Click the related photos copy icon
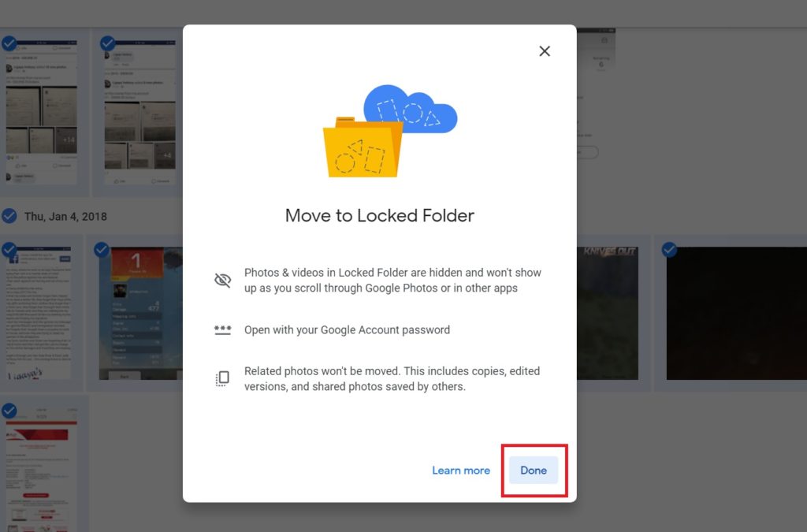The image size is (807, 532). point(222,378)
